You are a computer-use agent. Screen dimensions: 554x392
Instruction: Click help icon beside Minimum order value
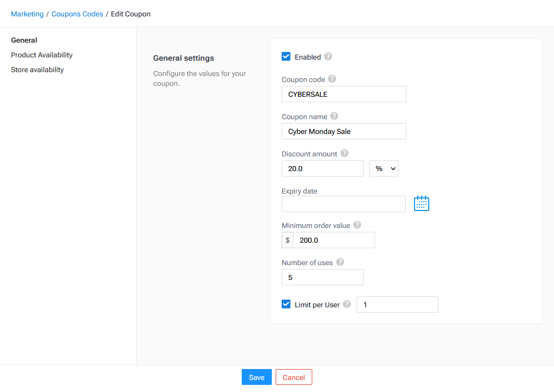[x=357, y=225]
